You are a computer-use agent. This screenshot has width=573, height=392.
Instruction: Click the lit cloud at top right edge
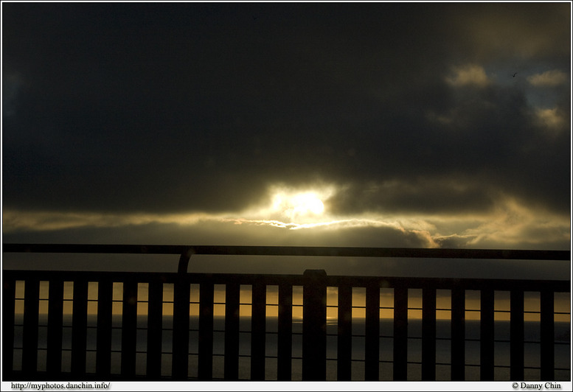tap(547, 77)
